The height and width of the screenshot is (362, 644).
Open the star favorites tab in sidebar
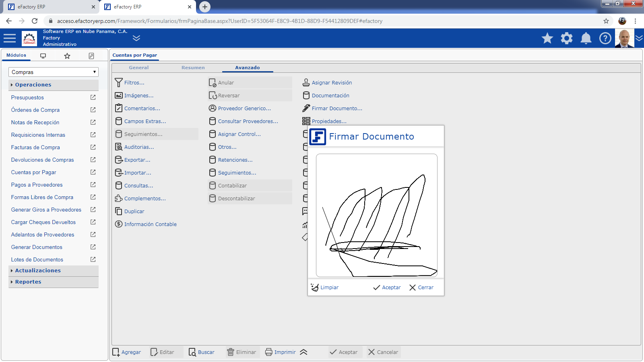click(x=67, y=56)
